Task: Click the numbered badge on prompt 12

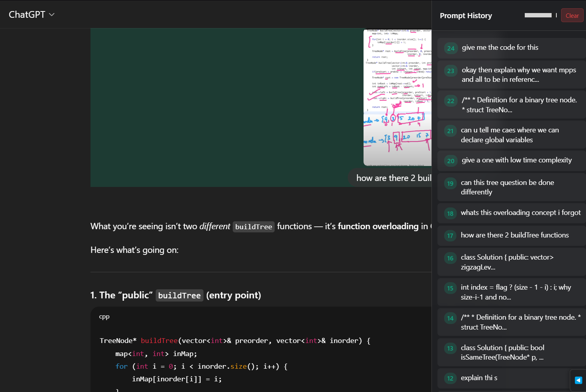Action: (x=450, y=378)
